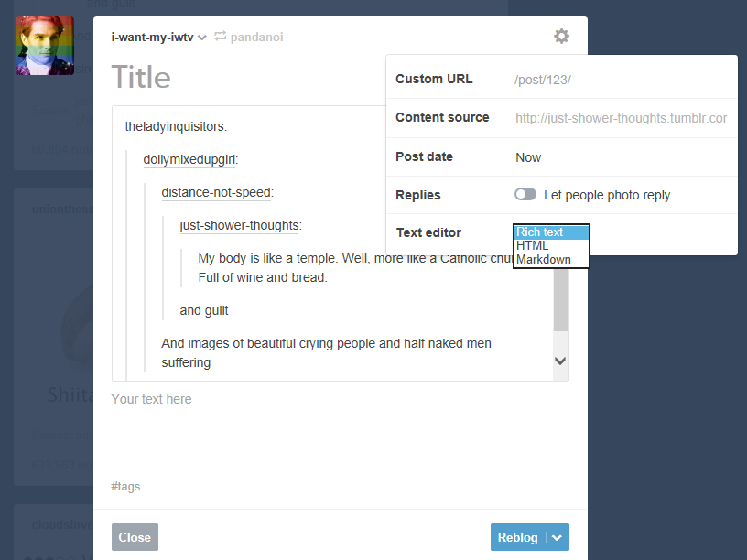The width and height of the screenshot is (747, 560).
Task: Click the Reblog button
Action: (x=517, y=537)
